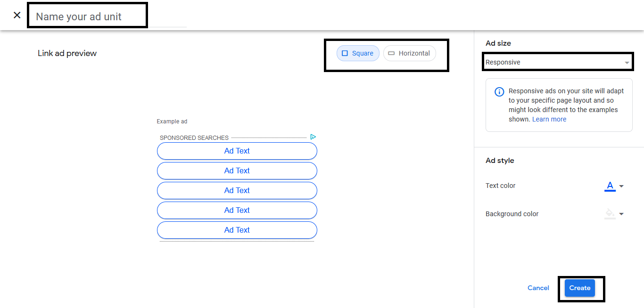This screenshot has width=644, height=308.
Task: Click the third Ad Text link
Action: (x=237, y=190)
